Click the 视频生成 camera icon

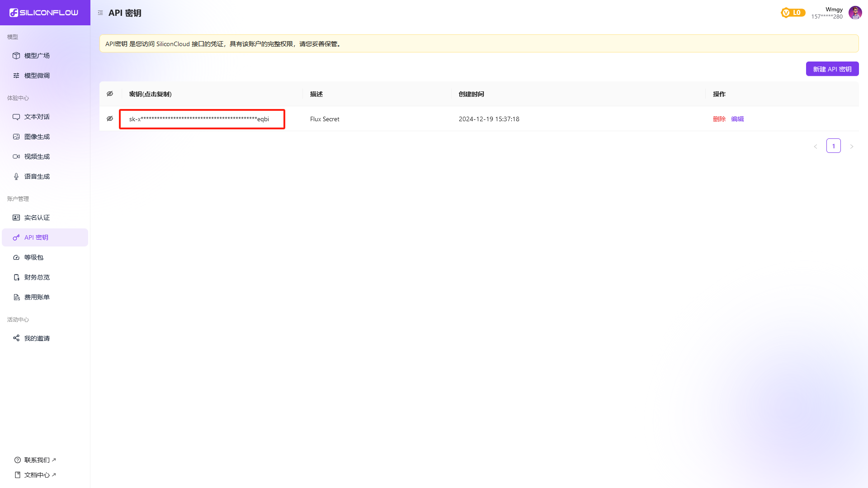(x=16, y=156)
